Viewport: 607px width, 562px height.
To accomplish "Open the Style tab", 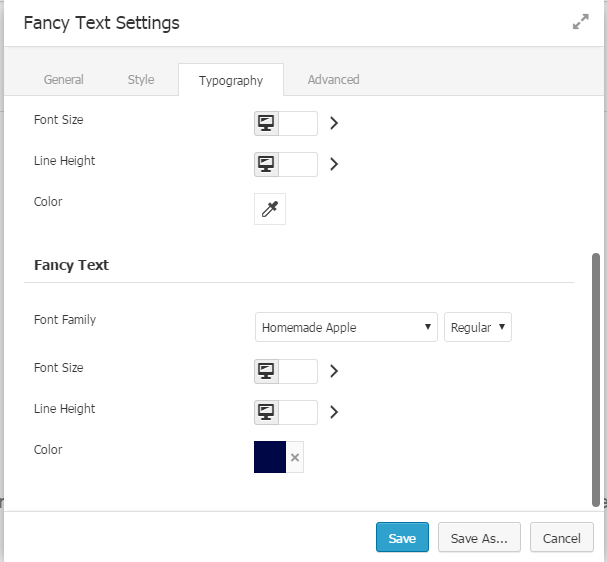I will click(141, 80).
